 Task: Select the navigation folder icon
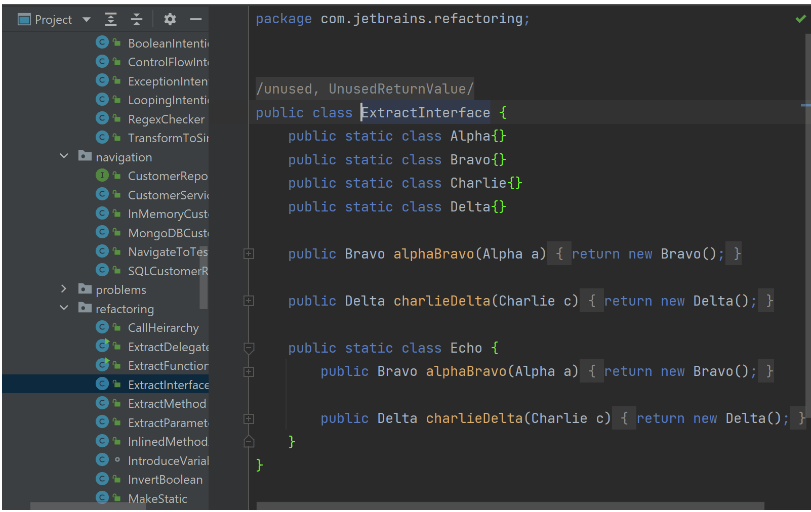[x=85, y=156]
